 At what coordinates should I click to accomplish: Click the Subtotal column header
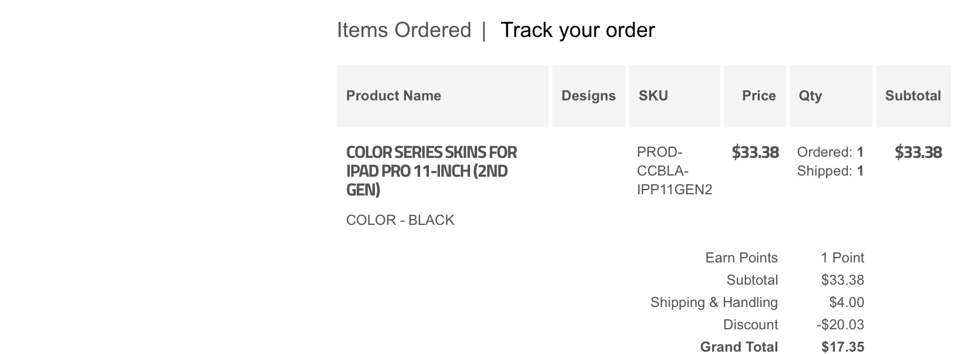click(x=914, y=96)
